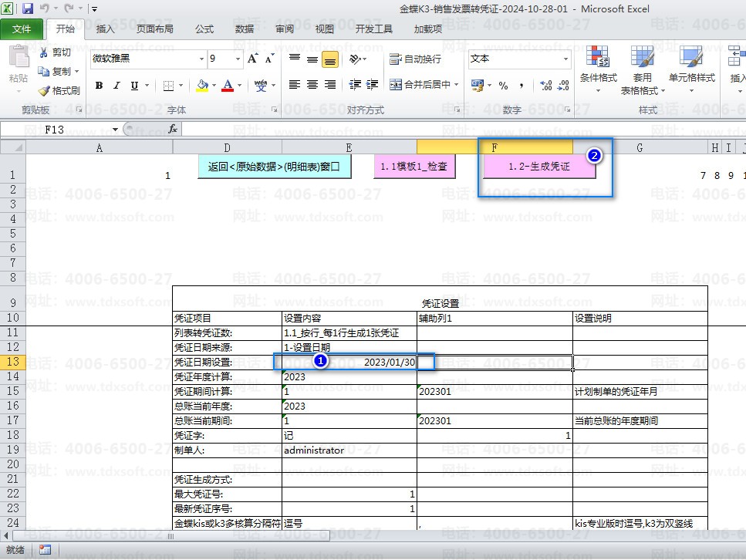Click the Select All corner box
This screenshot has height=560, width=746.
coord(13,147)
